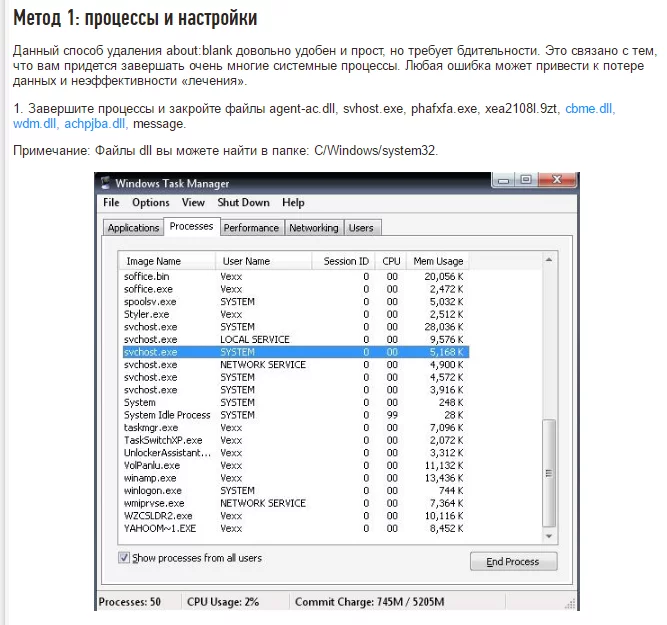Open the Shut Down menu
The height and width of the screenshot is (625, 667).
pos(243,203)
